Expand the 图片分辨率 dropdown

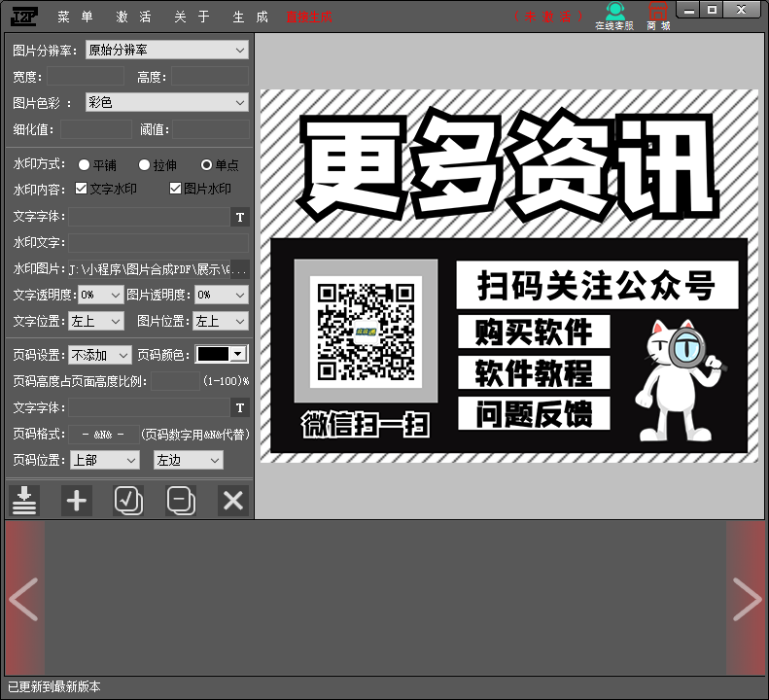pos(166,50)
